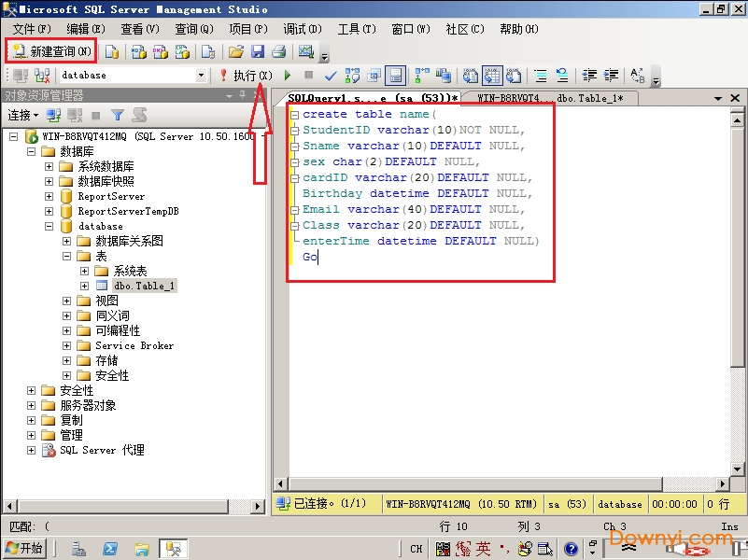Click the Open File folder icon
The width and height of the screenshot is (748, 560).
236,51
